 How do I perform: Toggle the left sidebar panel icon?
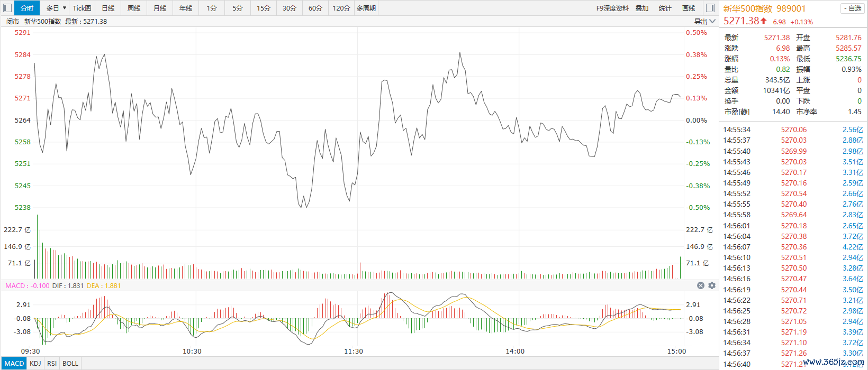pyautogui.click(x=7, y=8)
